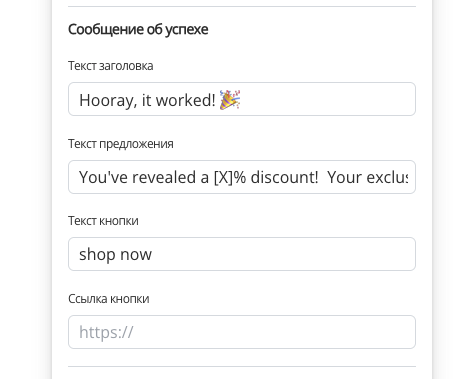The width and height of the screenshot is (458, 379).
Task: Click into the 'You've revealed a [X]%' offer field
Action: coord(242,177)
